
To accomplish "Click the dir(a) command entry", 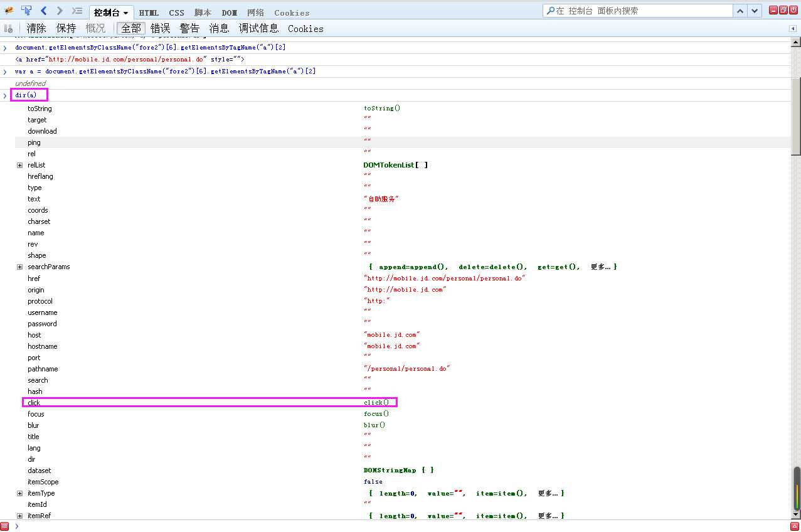I will (x=26, y=95).
